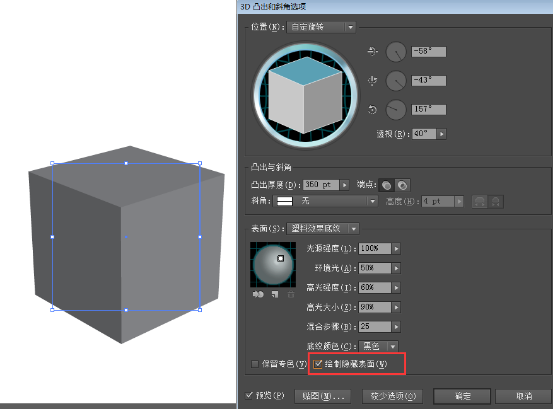
Task: Enable the 保留专色 checkbox
Action: 255,364
